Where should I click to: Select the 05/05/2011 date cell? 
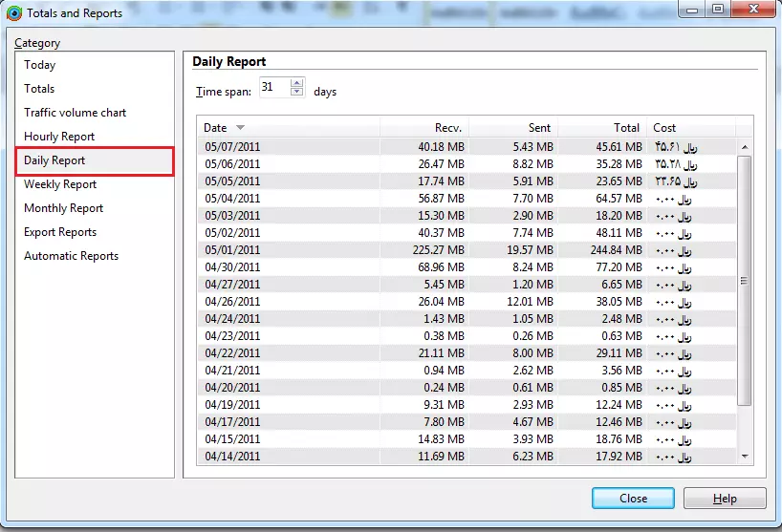[232, 181]
